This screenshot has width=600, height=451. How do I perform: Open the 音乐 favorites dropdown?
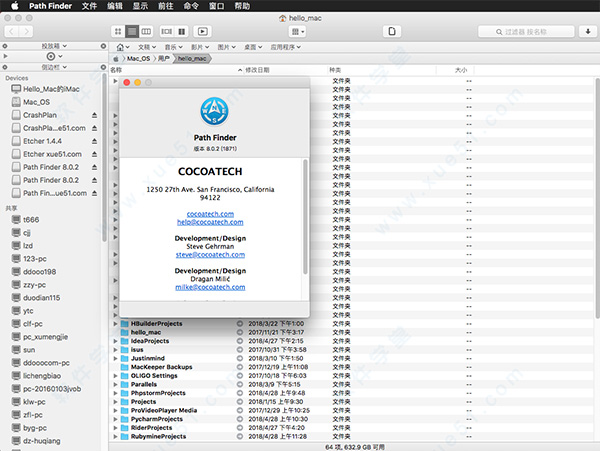pos(173,47)
